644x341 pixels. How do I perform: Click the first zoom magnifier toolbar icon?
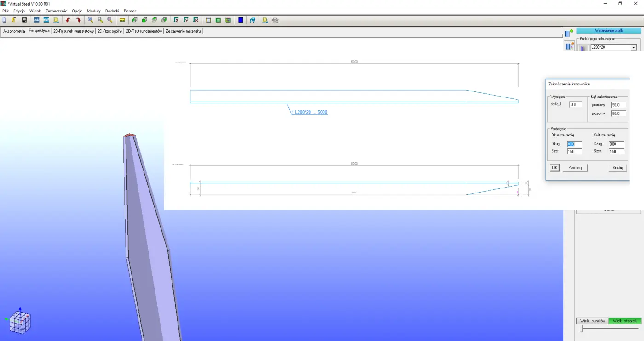pos(90,20)
